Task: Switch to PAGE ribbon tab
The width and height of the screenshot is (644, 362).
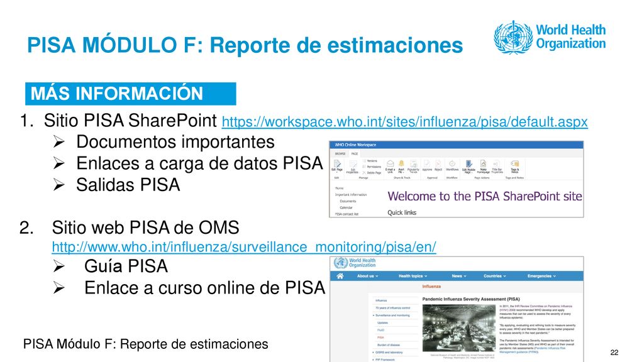Action: 355,154
